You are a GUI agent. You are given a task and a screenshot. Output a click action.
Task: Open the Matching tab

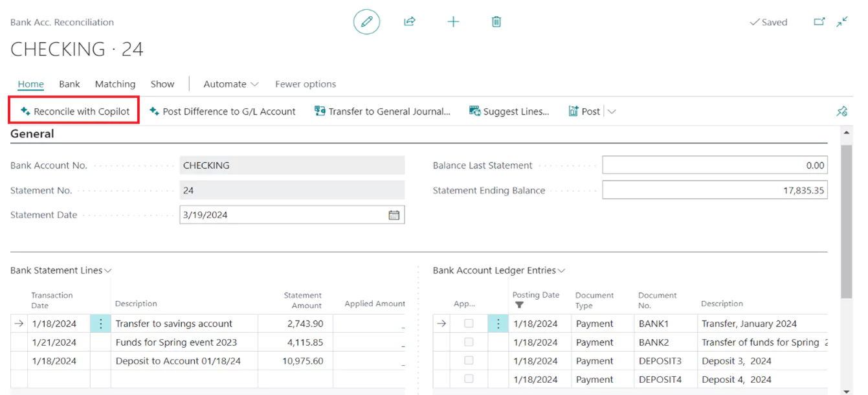click(x=115, y=84)
